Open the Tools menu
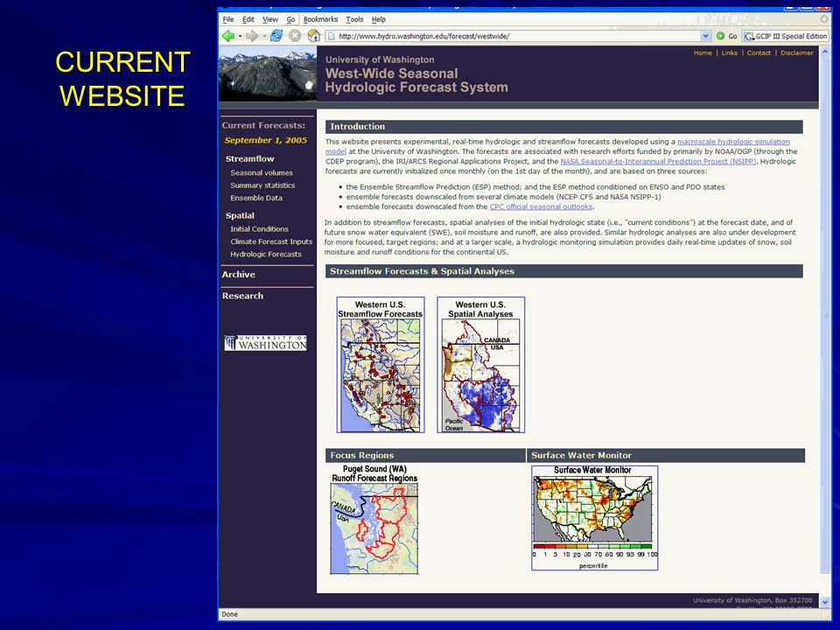The image size is (840, 630). pyautogui.click(x=354, y=19)
